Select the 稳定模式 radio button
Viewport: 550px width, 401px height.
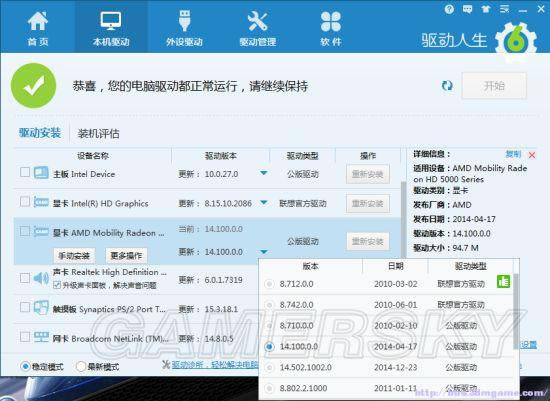(x=25, y=367)
